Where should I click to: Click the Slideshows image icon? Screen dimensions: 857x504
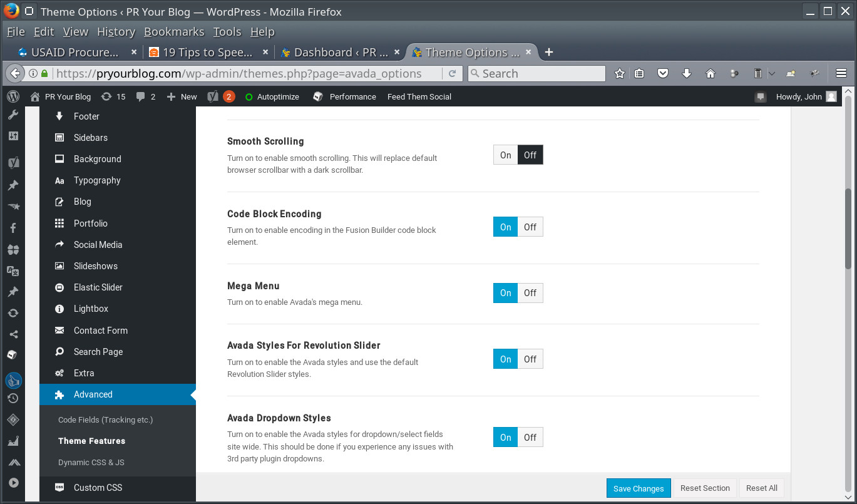coord(58,266)
